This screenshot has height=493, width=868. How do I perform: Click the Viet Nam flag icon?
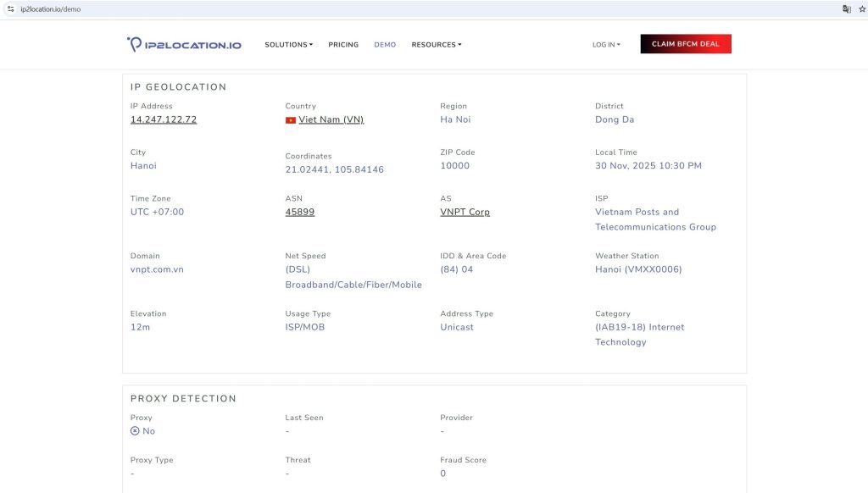[x=291, y=120]
